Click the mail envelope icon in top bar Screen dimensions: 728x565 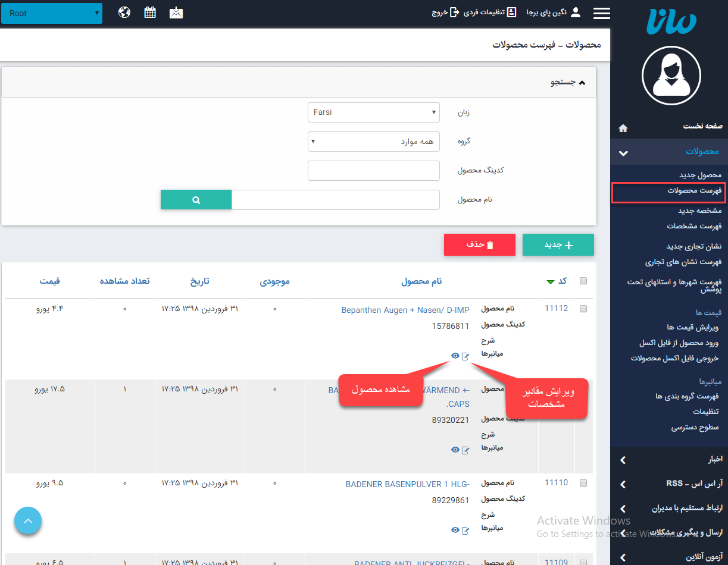tap(176, 12)
